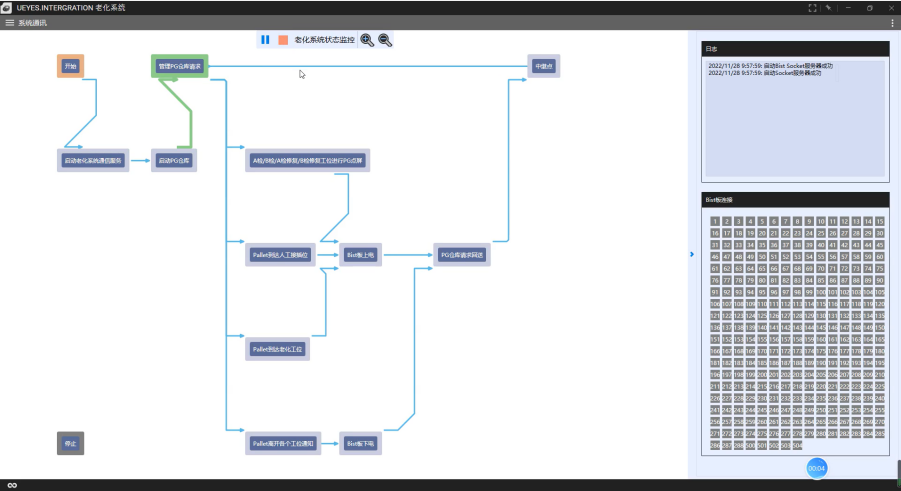Select the 停止 stop node

(x=70, y=443)
